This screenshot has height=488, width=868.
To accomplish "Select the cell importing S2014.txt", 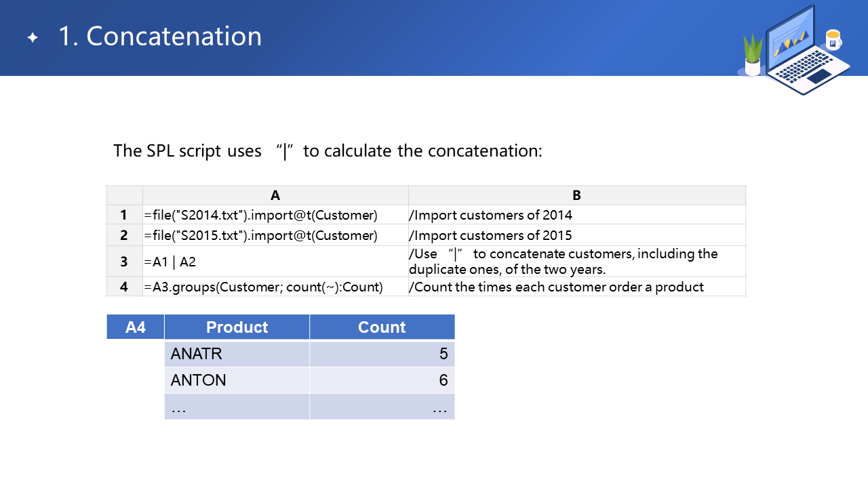I will tap(260, 215).
